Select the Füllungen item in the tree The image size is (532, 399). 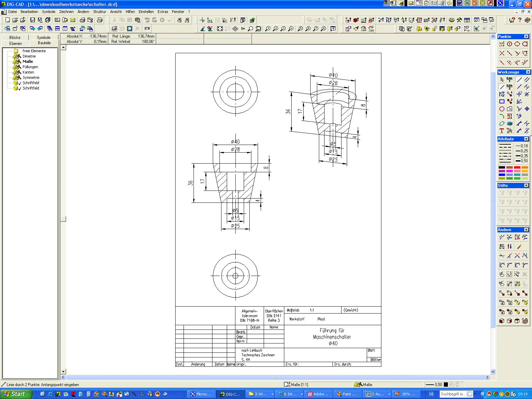[x=30, y=67]
